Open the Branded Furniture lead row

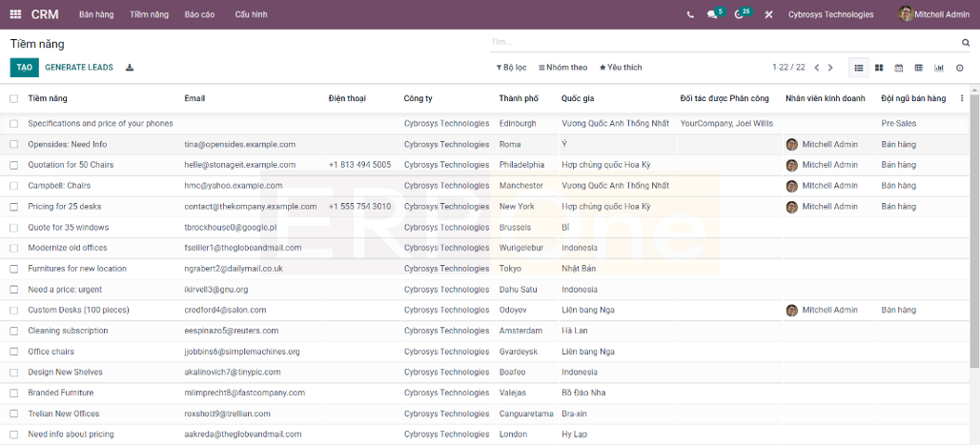[x=61, y=393]
